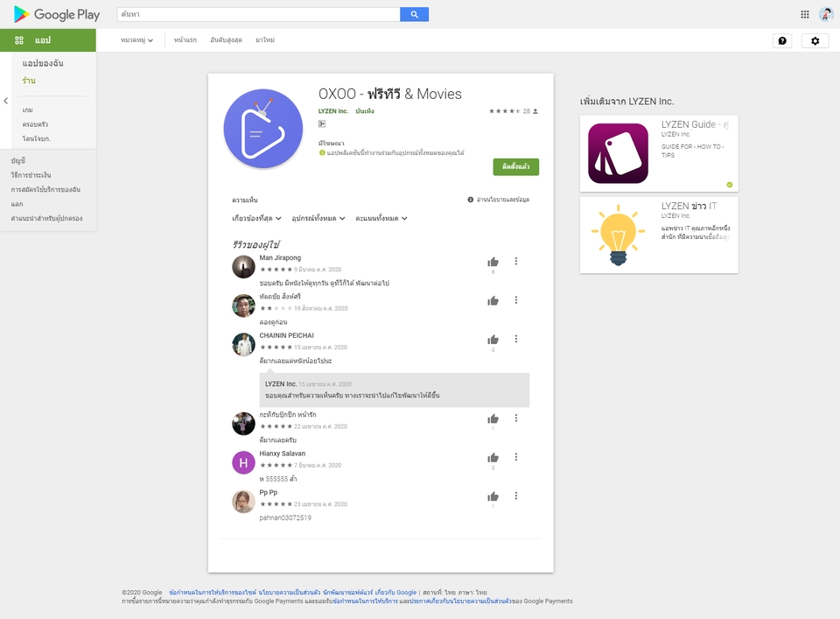Open the user account avatar
Viewport: 840px width, 619px height.
pyautogui.click(x=826, y=15)
